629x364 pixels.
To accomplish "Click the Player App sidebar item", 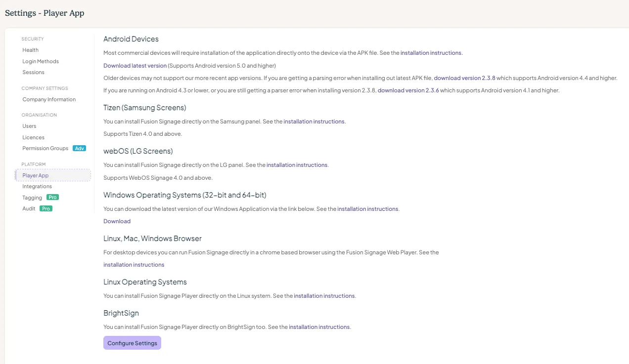I will (53, 175).
